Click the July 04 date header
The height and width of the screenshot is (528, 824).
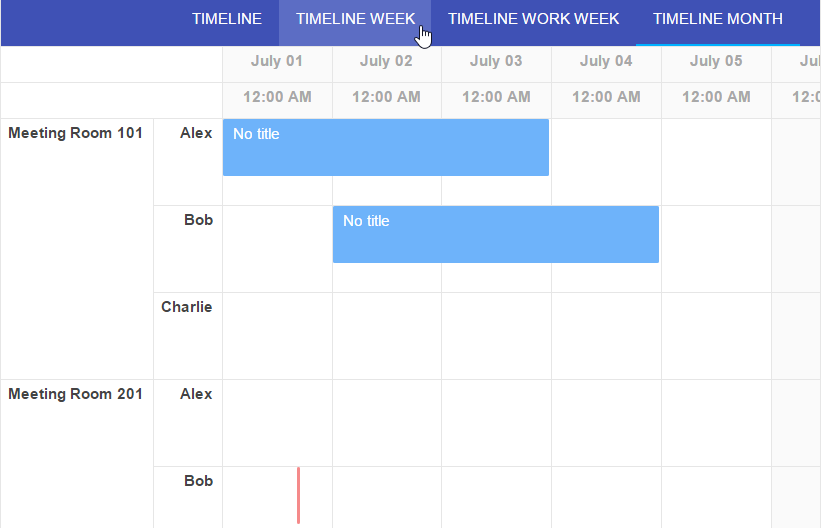coord(606,61)
